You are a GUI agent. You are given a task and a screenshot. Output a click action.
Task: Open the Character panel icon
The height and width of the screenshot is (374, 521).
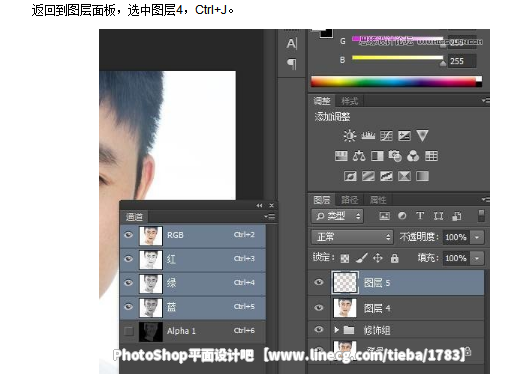coord(292,43)
